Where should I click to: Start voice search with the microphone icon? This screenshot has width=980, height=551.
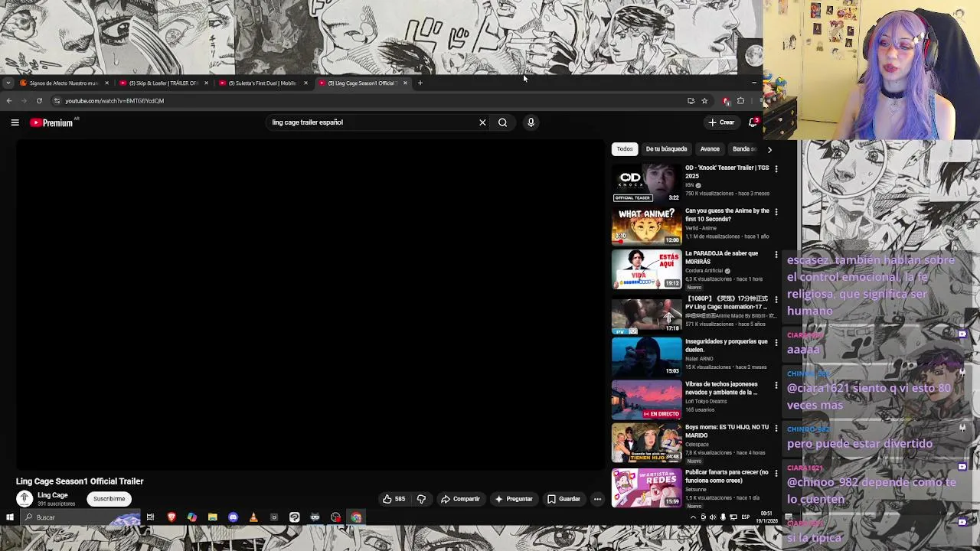(531, 122)
